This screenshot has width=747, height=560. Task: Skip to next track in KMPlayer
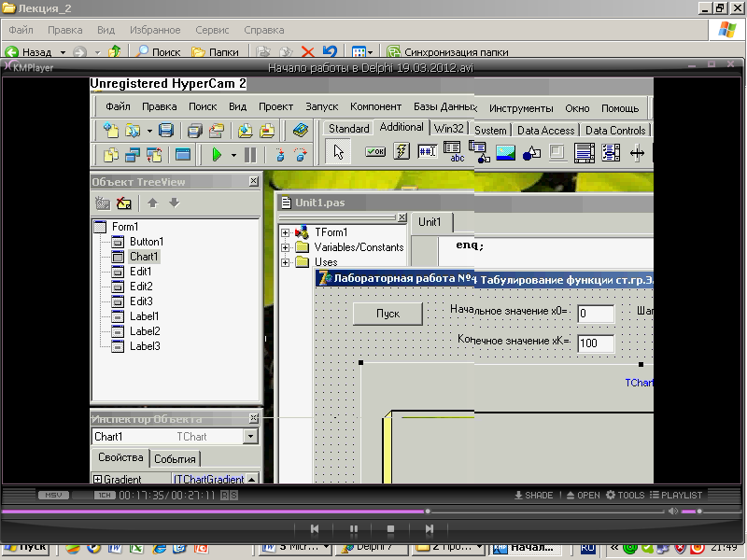430,529
